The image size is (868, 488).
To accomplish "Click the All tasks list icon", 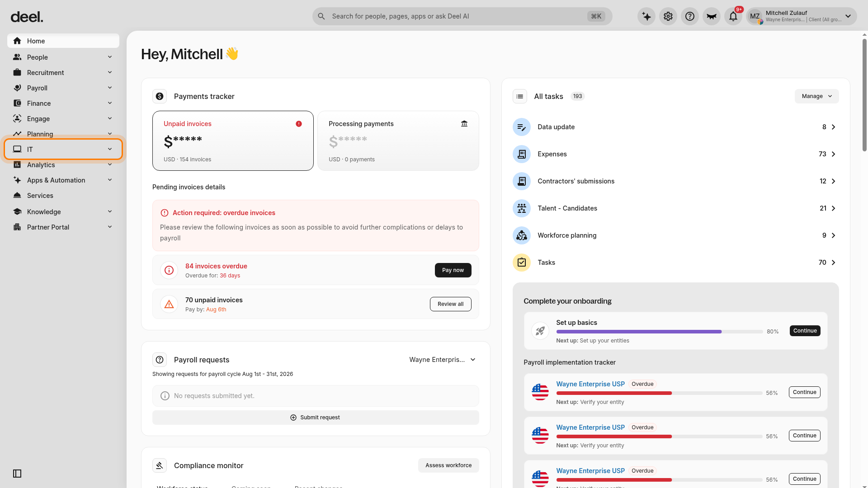I will click(520, 96).
